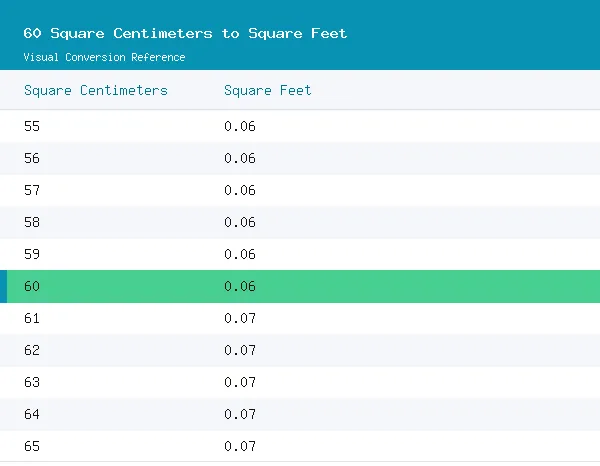
Task: Select the 0.06 value in the 59 row
Action: 240,254
